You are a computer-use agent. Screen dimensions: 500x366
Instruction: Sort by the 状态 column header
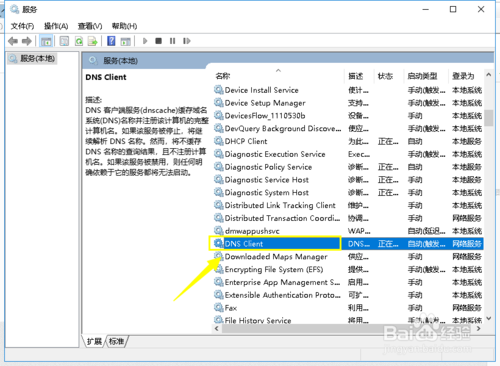point(385,76)
